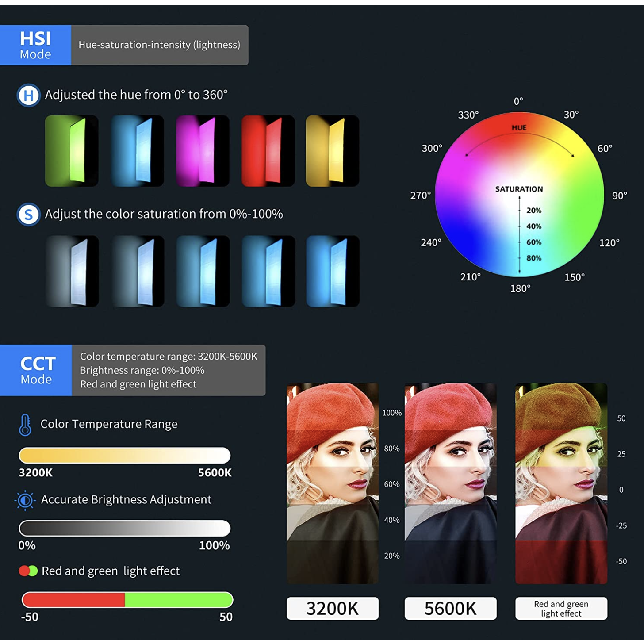Click the red-green light effect slider bar
Image resolution: width=644 pixels, height=644 pixels.
tap(127, 600)
